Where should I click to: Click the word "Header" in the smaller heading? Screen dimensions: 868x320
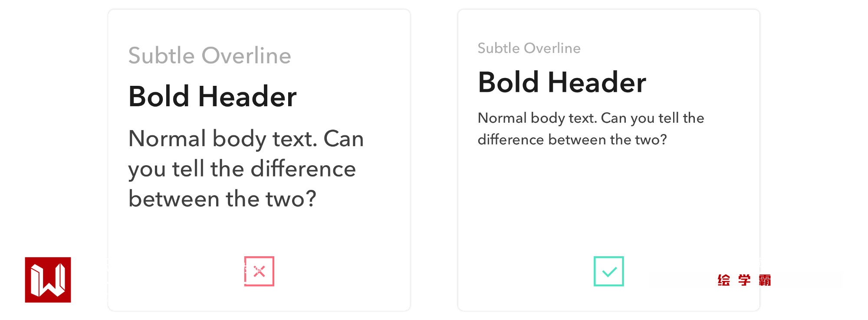(597, 82)
